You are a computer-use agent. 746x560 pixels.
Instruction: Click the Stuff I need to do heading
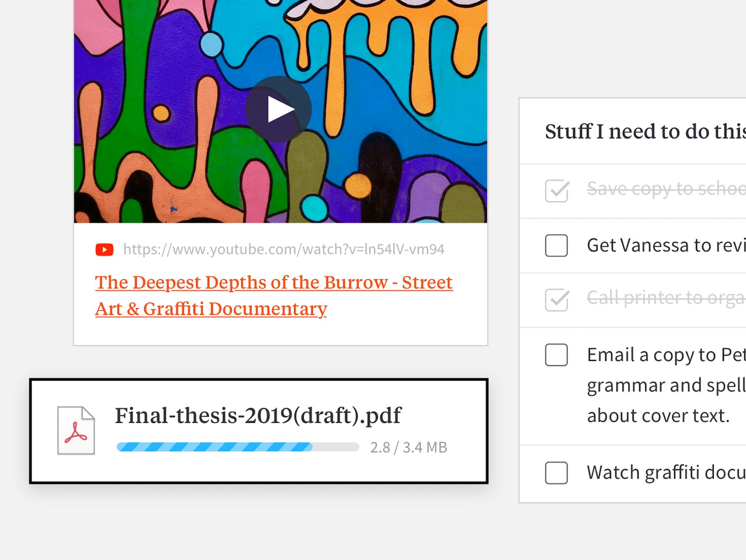pyautogui.click(x=644, y=132)
